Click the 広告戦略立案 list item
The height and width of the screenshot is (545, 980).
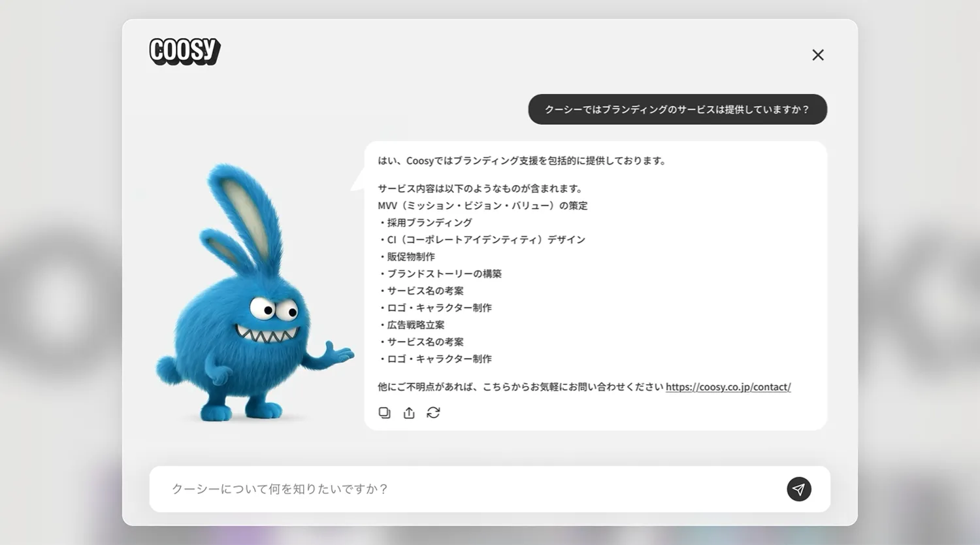point(412,325)
